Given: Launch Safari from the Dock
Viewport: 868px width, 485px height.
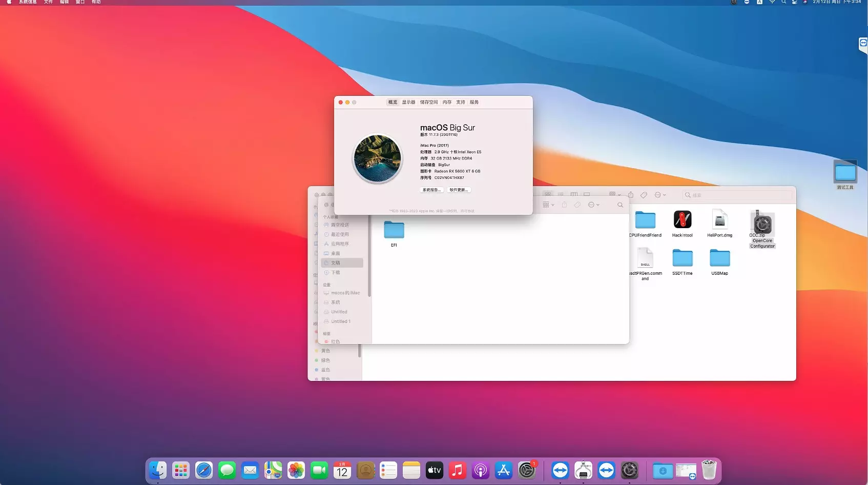Looking at the screenshot, I should tap(203, 470).
